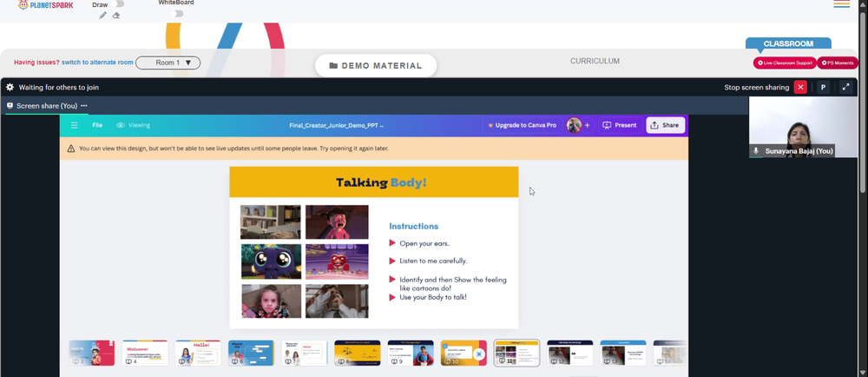Select the pencil draw tool
Screen dimensions: 868x377
(x=102, y=16)
